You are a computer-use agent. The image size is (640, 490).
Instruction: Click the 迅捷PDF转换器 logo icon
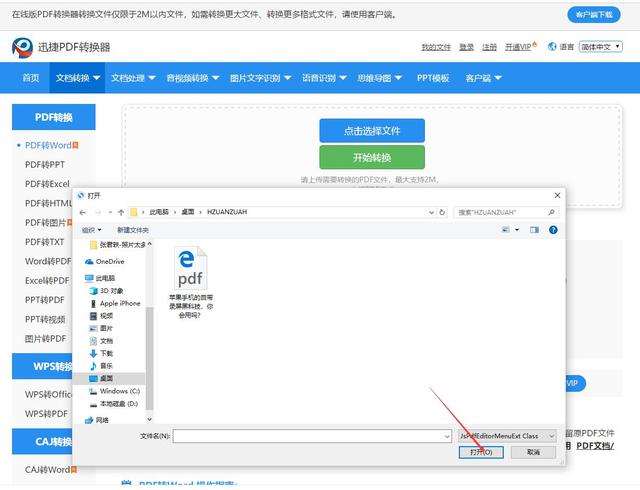pos(22,47)
